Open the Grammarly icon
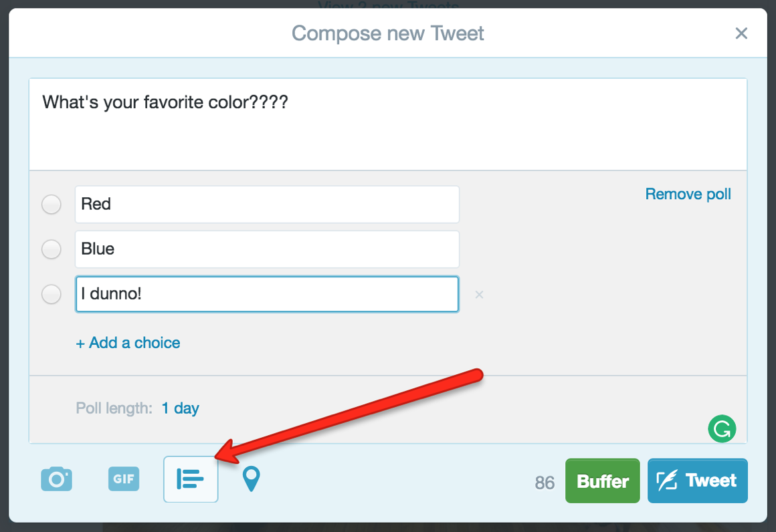This screenshot has height=532, width=776. click(x=722, y=429)
